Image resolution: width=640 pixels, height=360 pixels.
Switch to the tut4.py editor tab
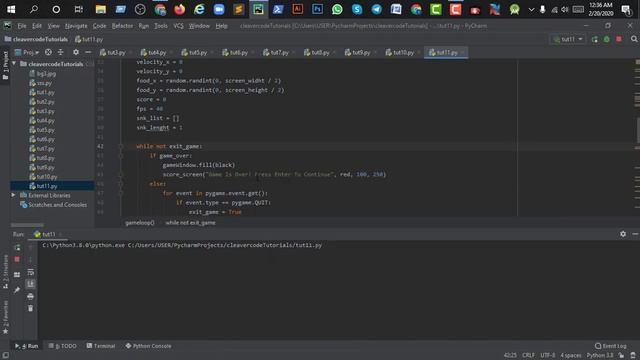(153, 52)
